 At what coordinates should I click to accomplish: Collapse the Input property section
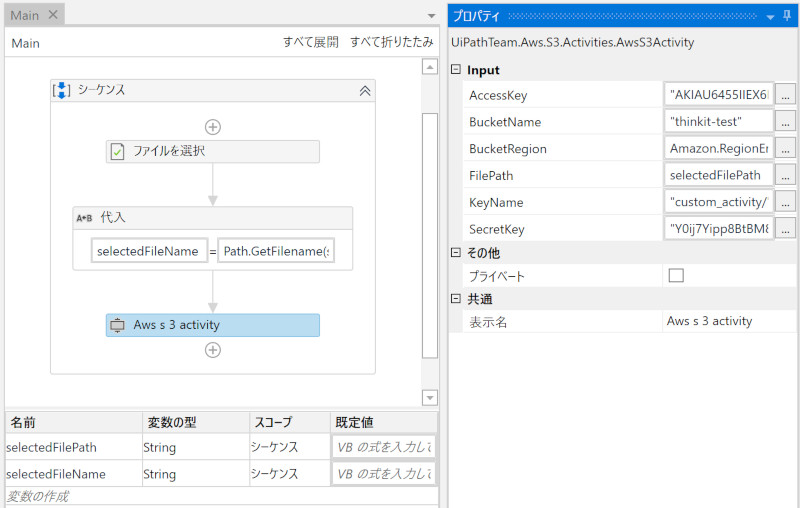point(457,70)
